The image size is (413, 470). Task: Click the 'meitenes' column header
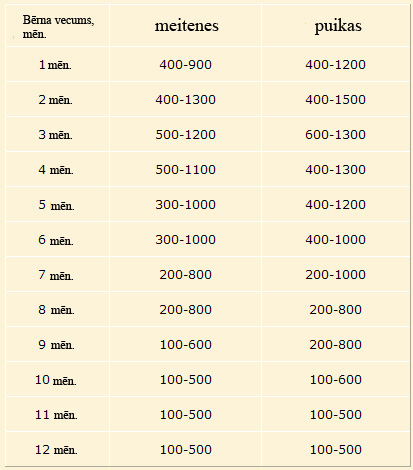(x=186, y=26)
